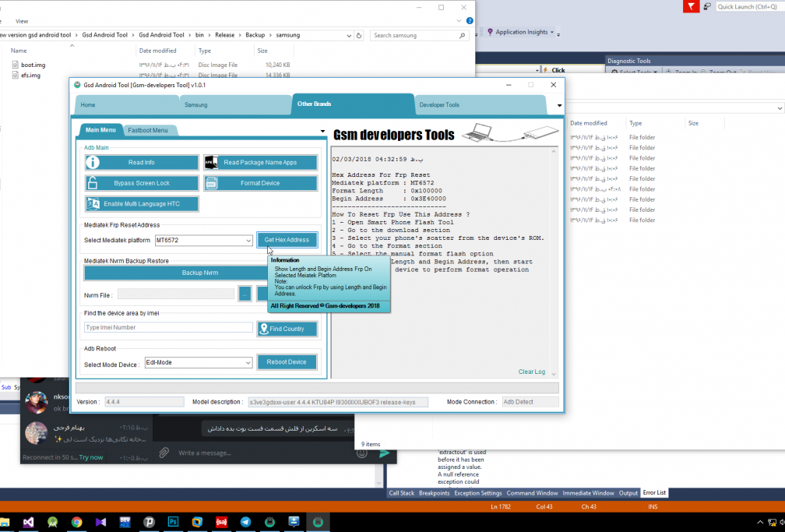The width and height of the screenshot is (785, 532).
Task: Click the Type Imei Number field
Action: (x=168, y=327)
